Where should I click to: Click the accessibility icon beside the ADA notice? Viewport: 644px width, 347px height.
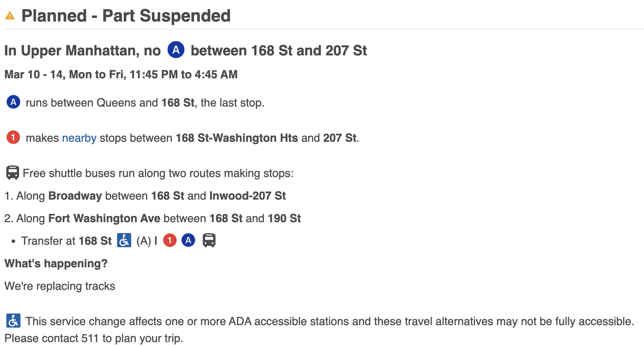[13, 321]
